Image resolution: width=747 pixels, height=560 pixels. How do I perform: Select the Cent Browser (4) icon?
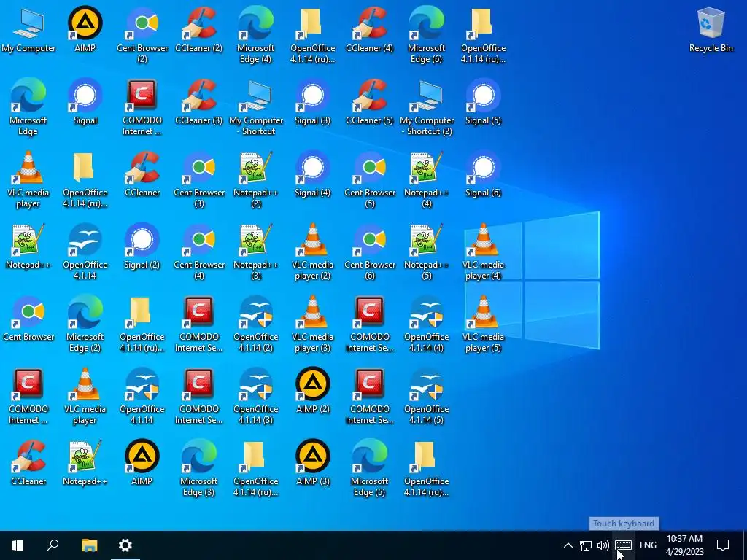click(198, 252)
